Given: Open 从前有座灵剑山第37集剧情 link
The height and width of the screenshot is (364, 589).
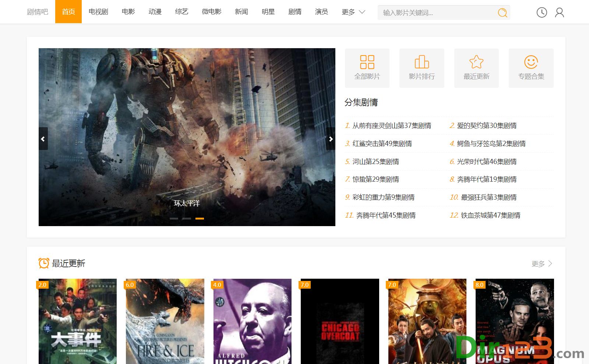Looking at the screenshot, I should (392, 126).
